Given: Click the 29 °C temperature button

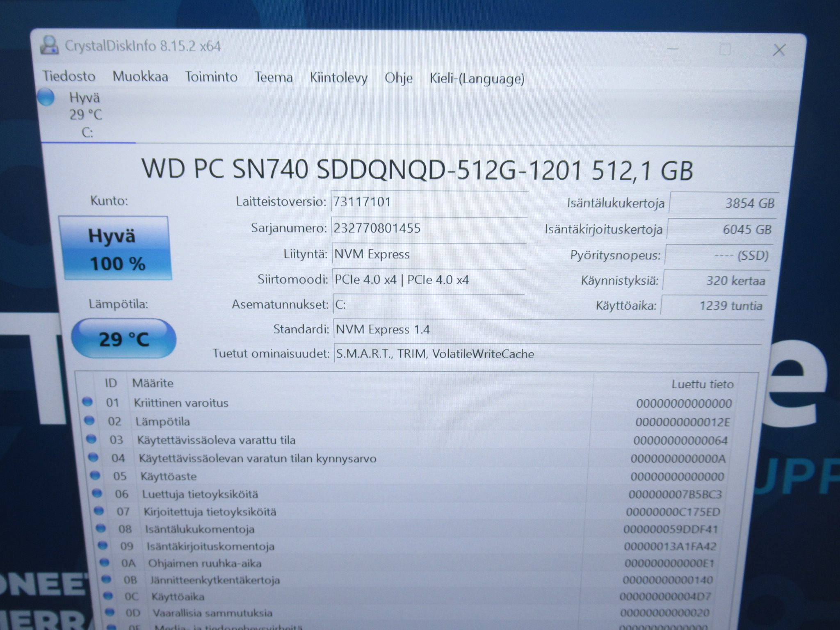Looking at the screenshot, I should pyautogui.click(x=124, y=339).
